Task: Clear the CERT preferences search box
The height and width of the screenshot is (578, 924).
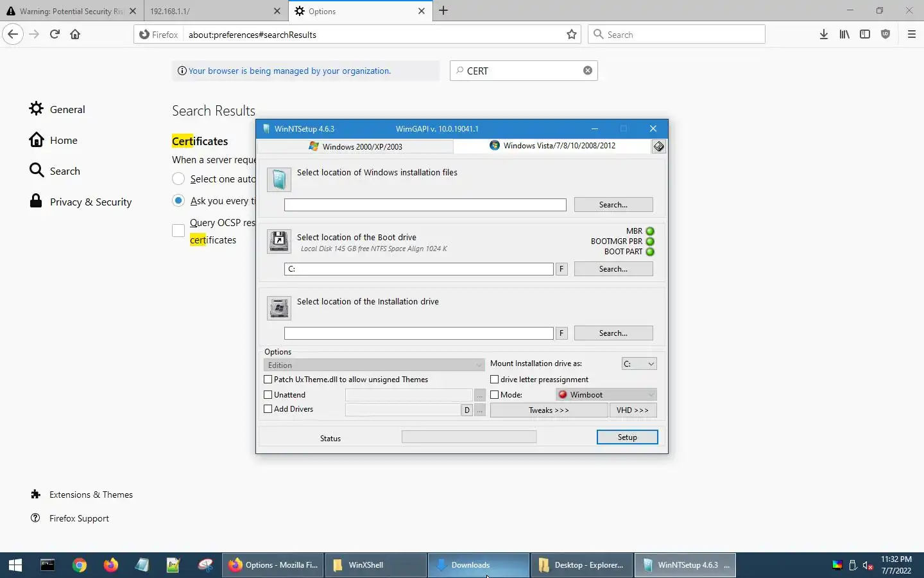Action: coord(588,71)
